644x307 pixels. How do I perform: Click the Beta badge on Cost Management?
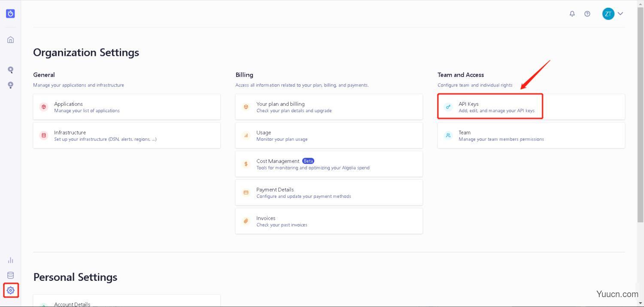tap(308, 161)
